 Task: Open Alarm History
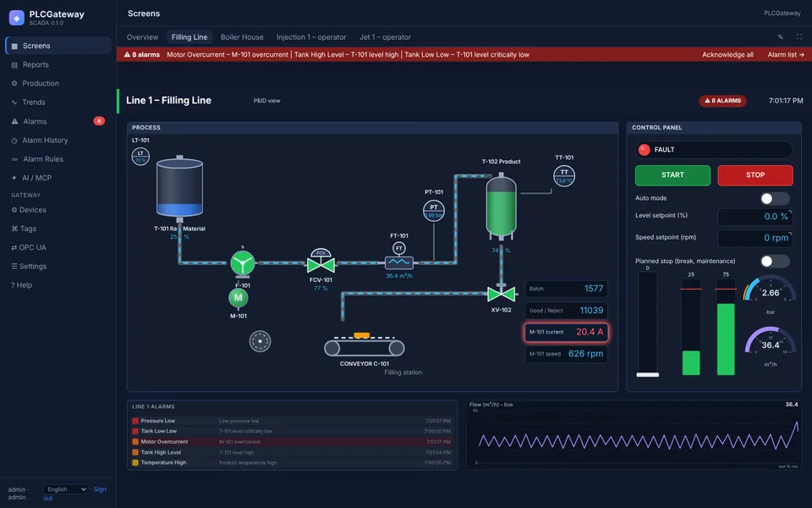tap(58, 140)
